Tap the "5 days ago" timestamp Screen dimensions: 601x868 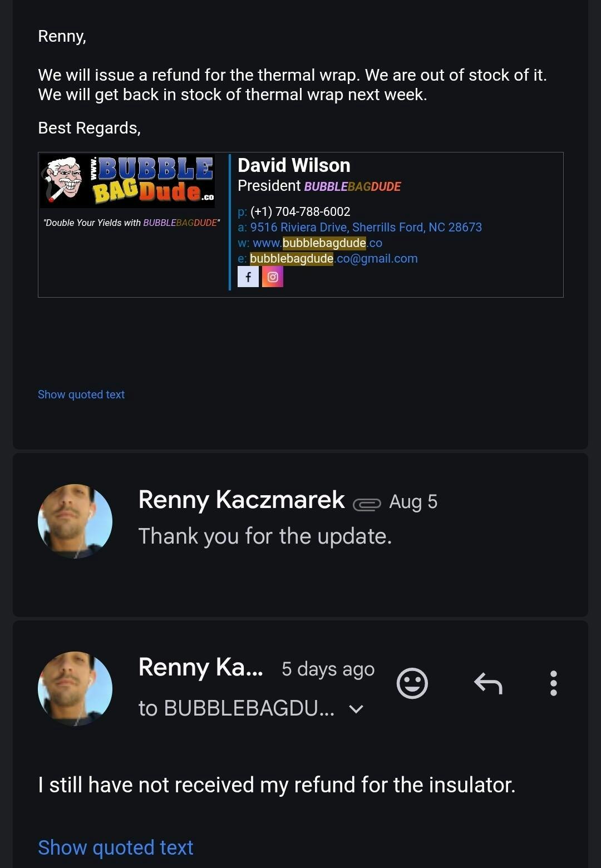click(x=328, y=669)
